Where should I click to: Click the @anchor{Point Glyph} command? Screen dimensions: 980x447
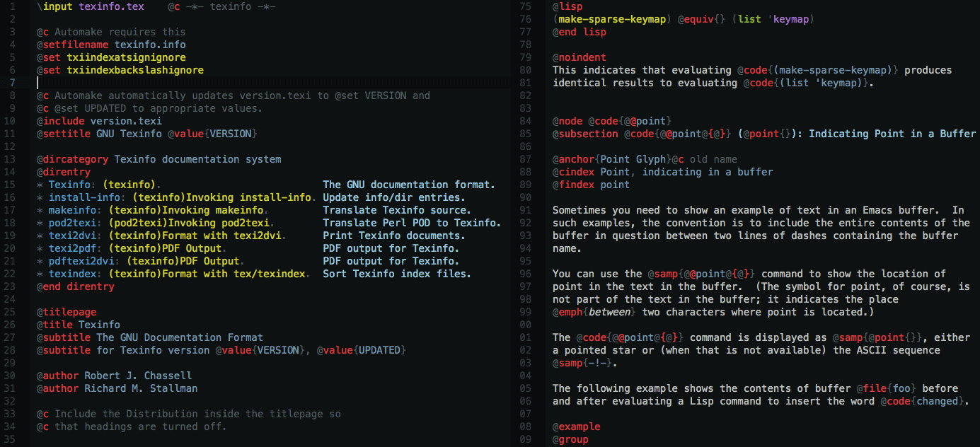[609, 159]
